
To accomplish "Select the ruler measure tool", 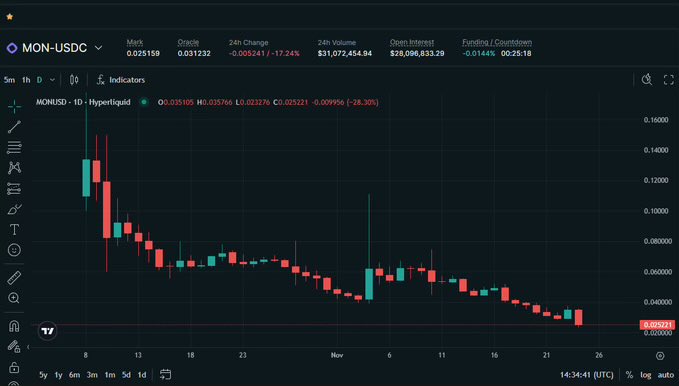I will (x=14, y=278).
